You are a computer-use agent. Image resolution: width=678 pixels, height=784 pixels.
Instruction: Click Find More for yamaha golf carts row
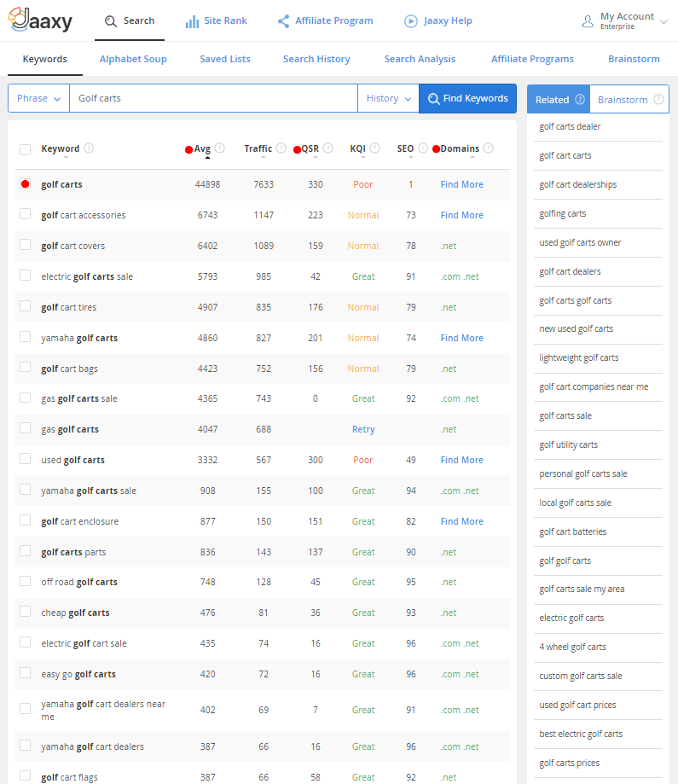coord(462,338)
